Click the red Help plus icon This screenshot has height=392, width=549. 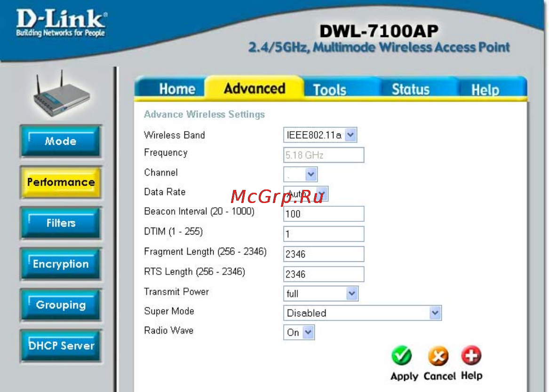click(x=471, y=355)
